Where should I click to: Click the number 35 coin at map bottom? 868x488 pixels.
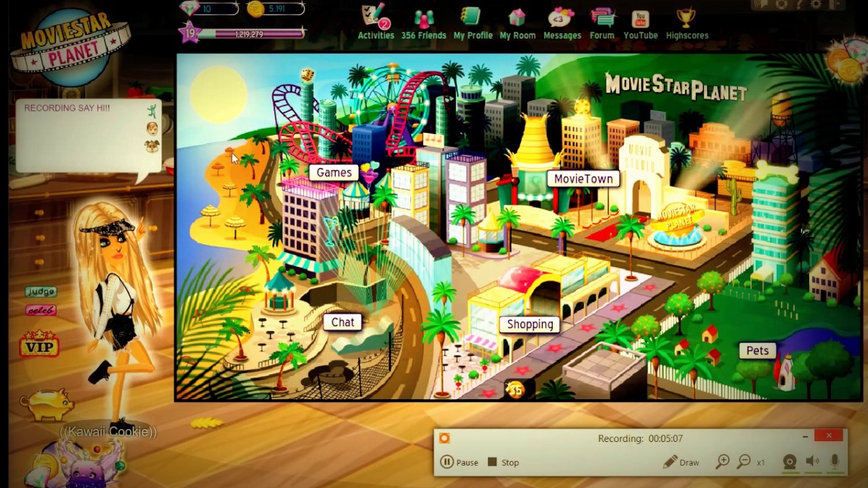click(x=515, y=390)
